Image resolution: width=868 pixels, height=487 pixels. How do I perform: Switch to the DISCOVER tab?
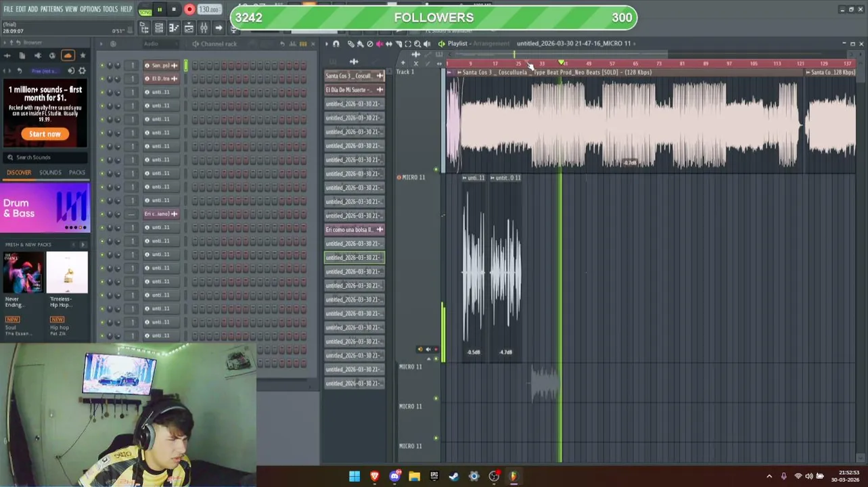click(19, 172)
